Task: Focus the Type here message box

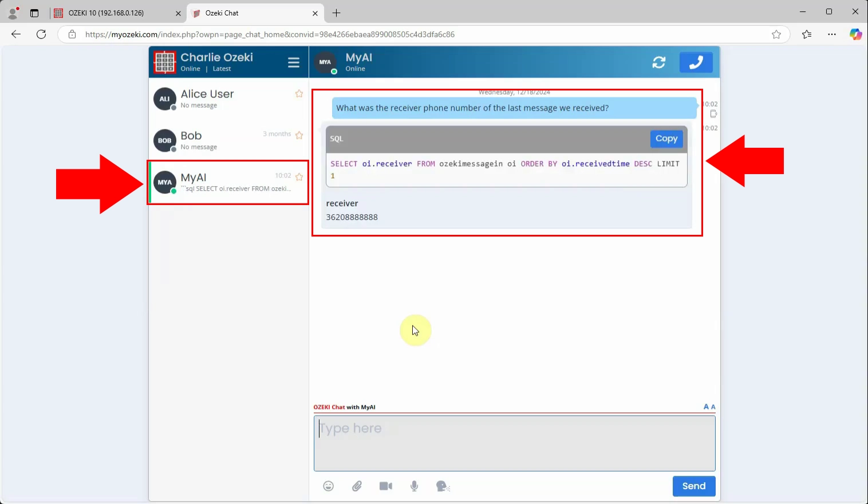Action: click(515, 443)
